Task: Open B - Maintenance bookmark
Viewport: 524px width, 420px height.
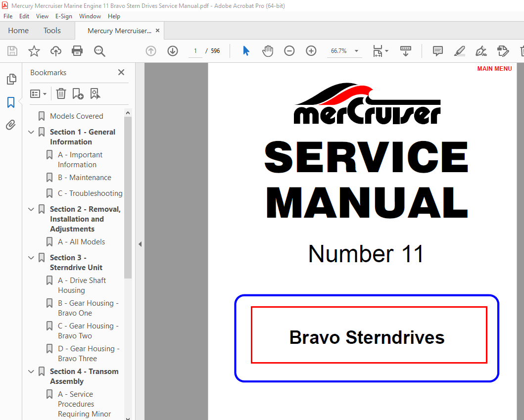Action: pyautogui.click(x=84, y=178)
